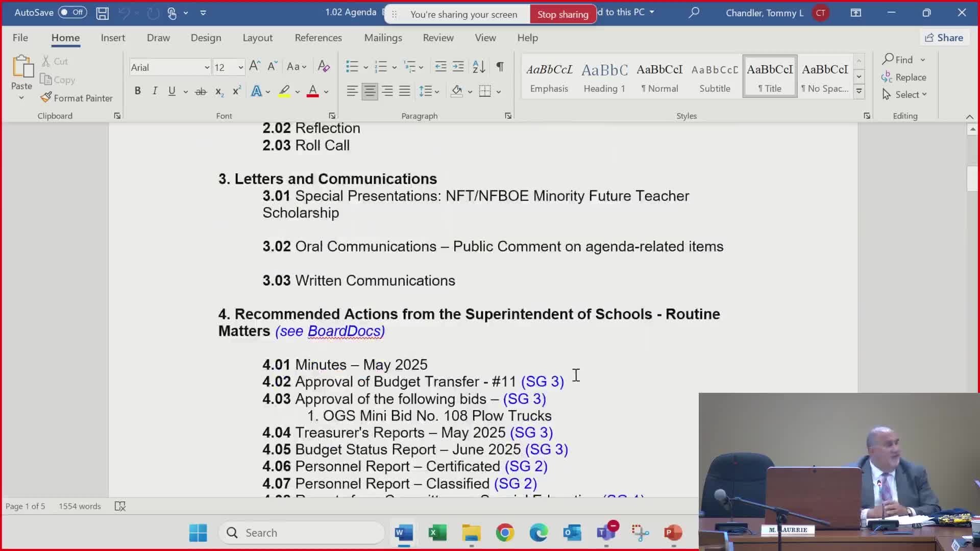
Task: Click the Strikethrough icon
Action: (x=201, y=91)
